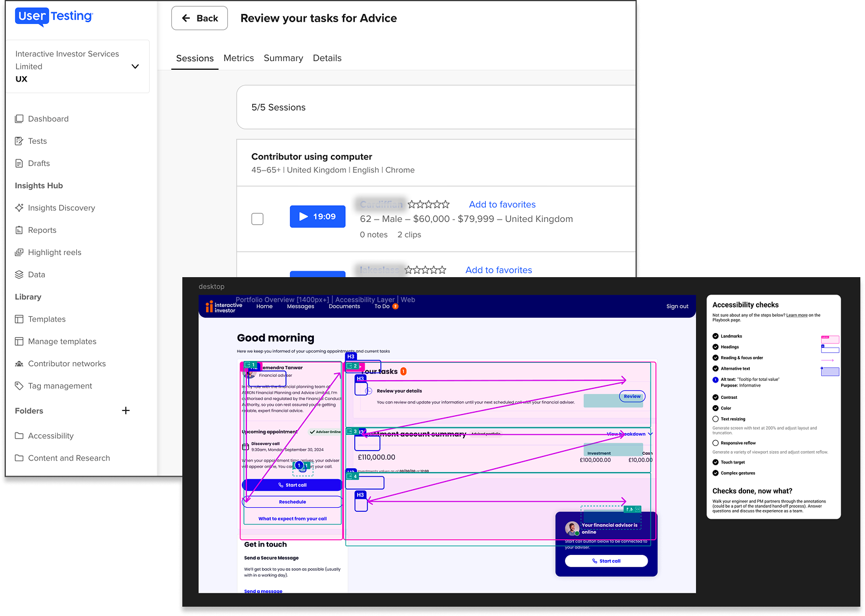Toggle the Alternative text check
Image resolution: width=865 pixels, height=616 pixels.
pos(715,369)
